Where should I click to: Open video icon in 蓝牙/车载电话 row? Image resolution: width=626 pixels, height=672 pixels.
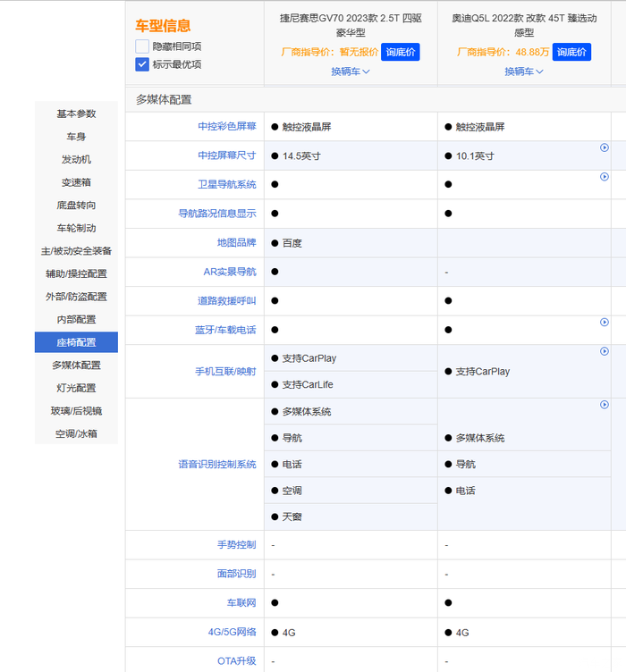point(605,323)
